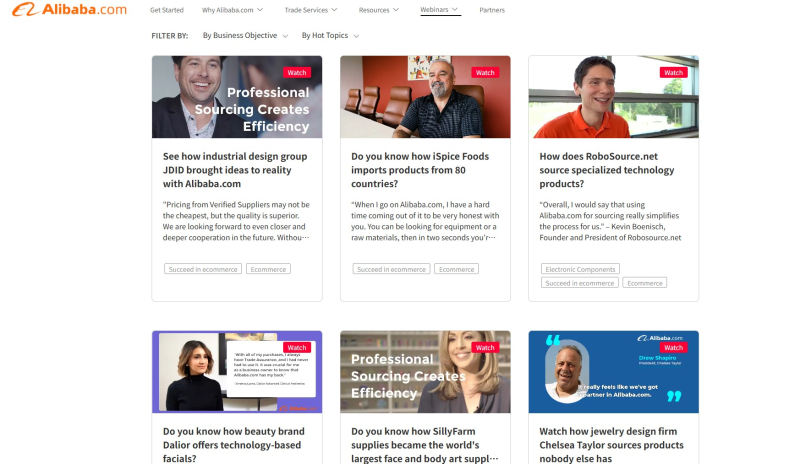This screenshot has height=464, width=800.
Task: Open the Webinars menu
Action: point(439,10)
